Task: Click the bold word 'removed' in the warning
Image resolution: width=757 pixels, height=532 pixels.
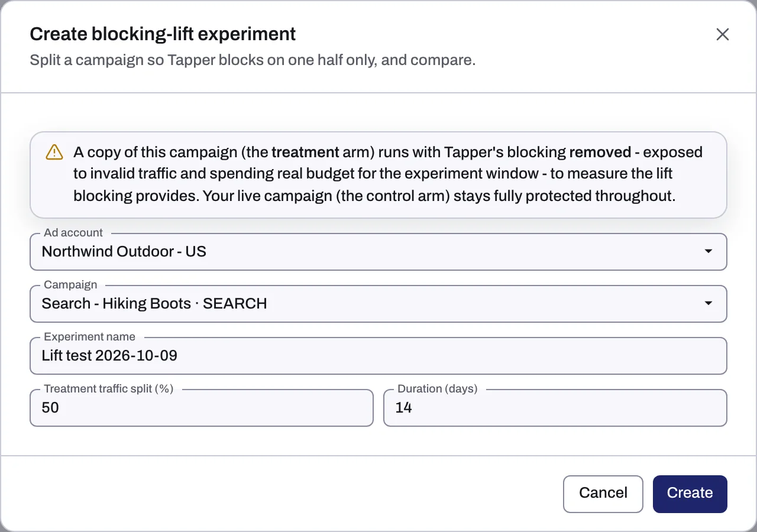Action: [x=600, y=152]
